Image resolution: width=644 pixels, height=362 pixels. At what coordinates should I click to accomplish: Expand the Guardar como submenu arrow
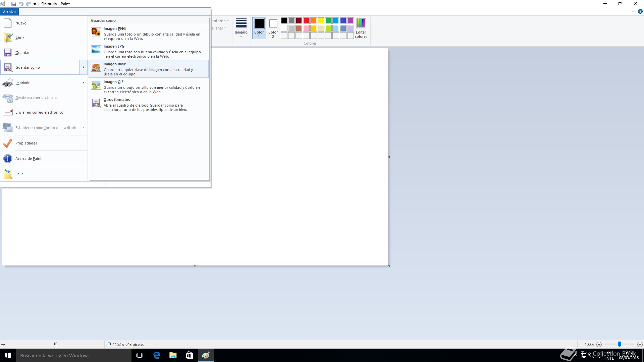[84, 67]
